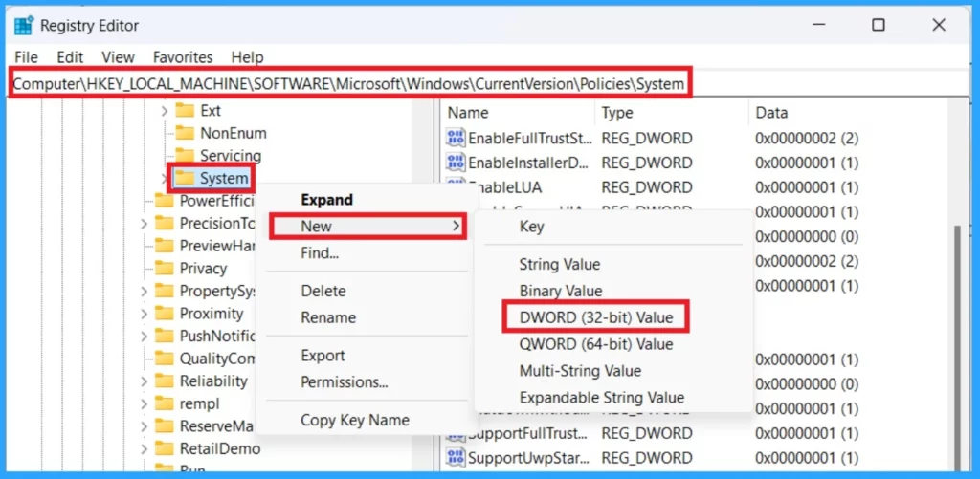This screenshot has width=980, height=479.
Task: Click the QualityCom folder icon
Action: (164, 359)
